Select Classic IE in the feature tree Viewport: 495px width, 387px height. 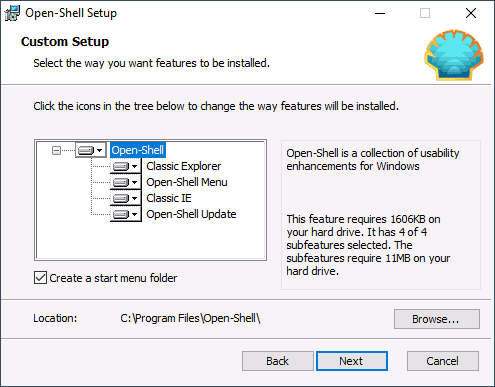(x=169, y=198)
